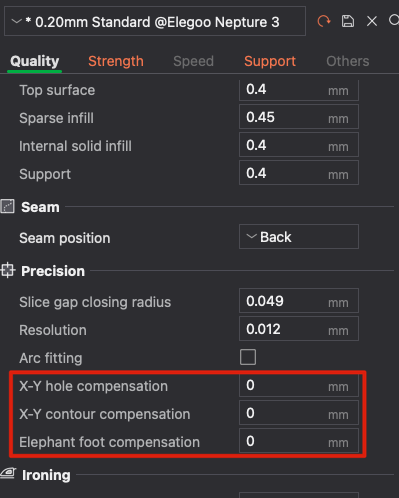Open the 0.20mm Standard preset dropdown

[x=155, y=21]
